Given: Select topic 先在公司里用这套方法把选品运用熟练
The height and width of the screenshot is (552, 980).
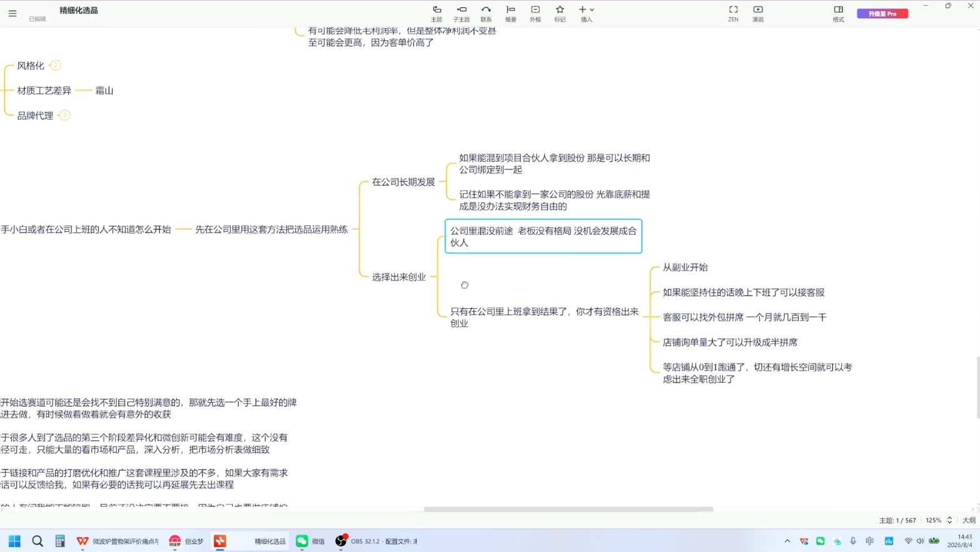Looking at the screenshot, I should tap(271, 229).
